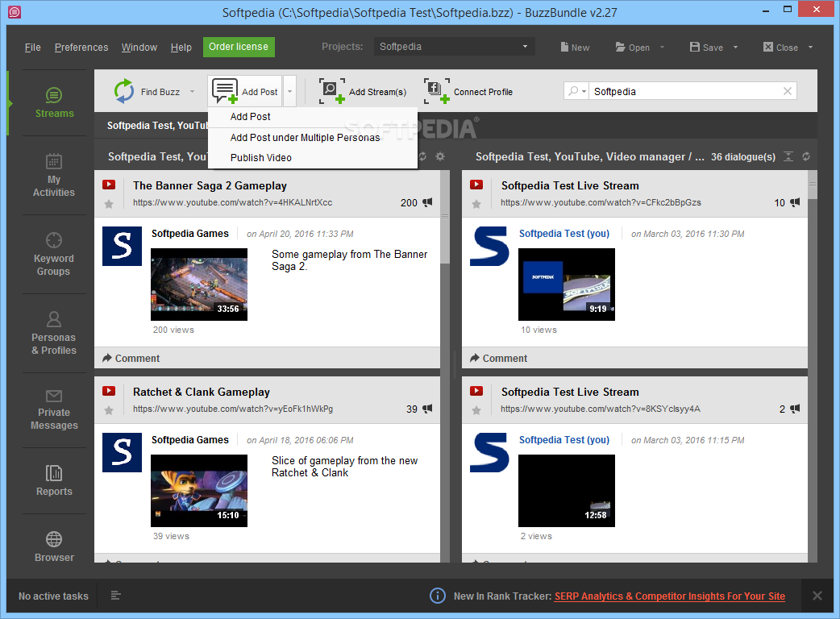Open the Banner Saga video thumbnail

[x=199, y=285]
